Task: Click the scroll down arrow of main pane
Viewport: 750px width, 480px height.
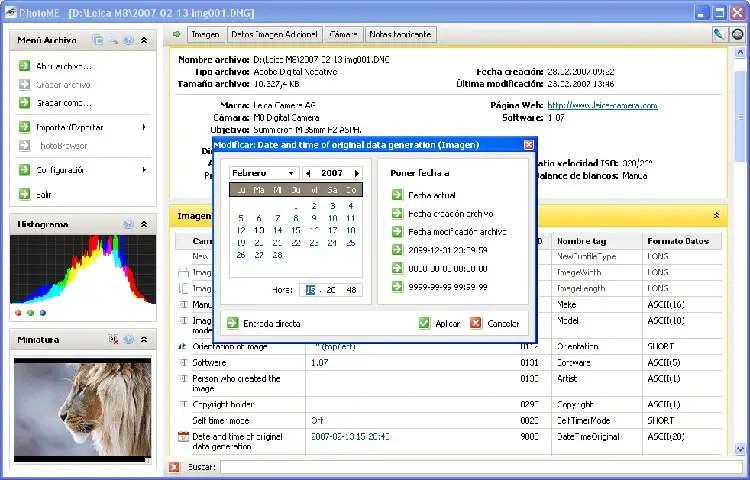Action: click(x=740, y=449)
